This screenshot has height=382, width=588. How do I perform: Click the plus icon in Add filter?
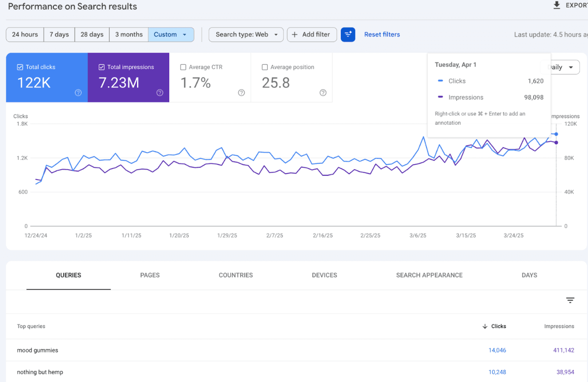(x=294, y=35)
